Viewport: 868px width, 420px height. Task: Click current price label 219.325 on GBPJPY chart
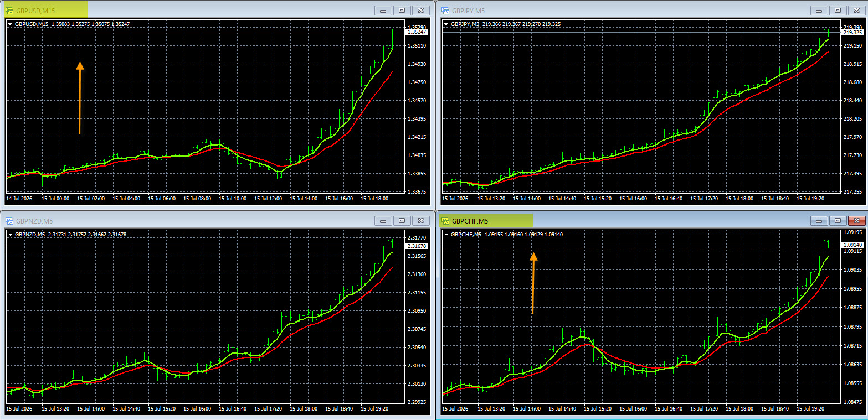click(852, 33)
